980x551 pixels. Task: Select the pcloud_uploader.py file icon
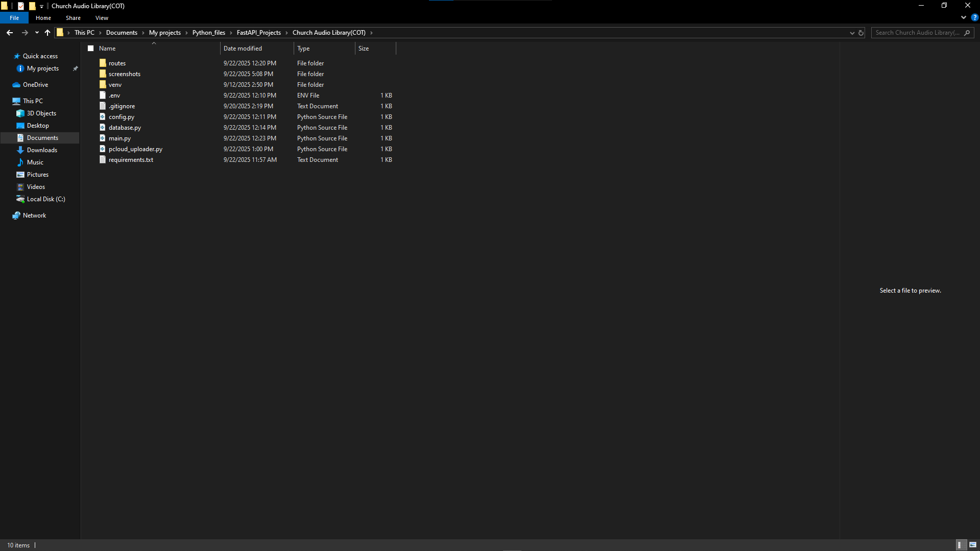(103, 149)
